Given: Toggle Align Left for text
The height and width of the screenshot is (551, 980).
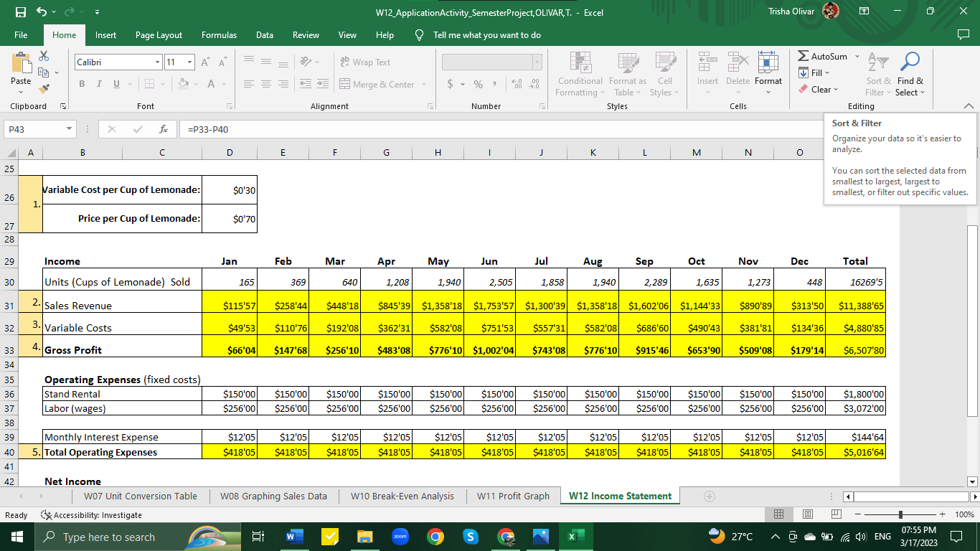Looking at the screenshot, I should [248, 84].
